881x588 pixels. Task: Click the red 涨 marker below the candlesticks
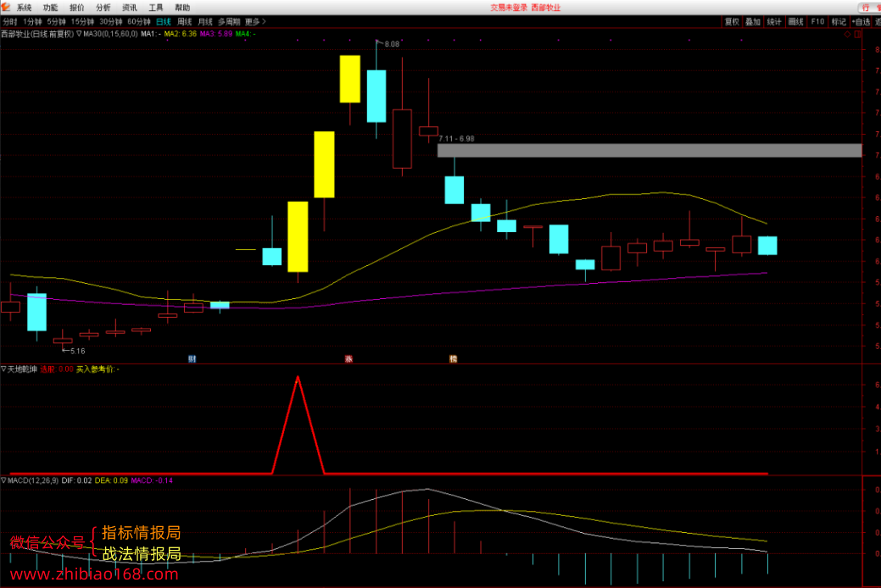click(x=348, y=359)
